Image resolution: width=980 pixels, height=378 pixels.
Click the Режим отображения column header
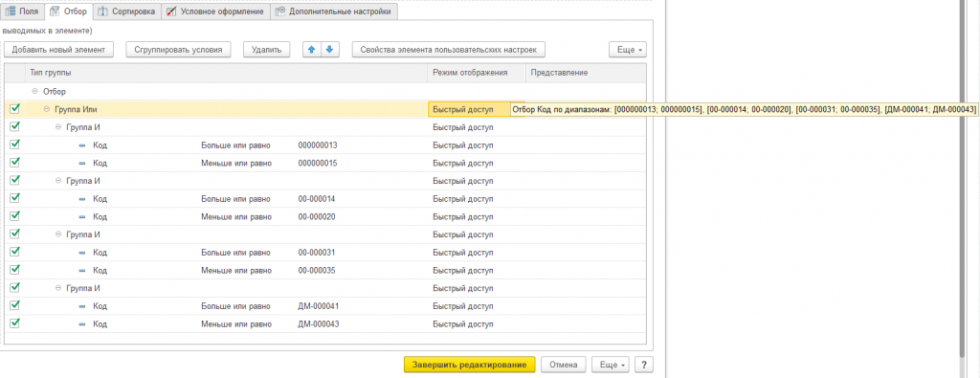[477, 73]
